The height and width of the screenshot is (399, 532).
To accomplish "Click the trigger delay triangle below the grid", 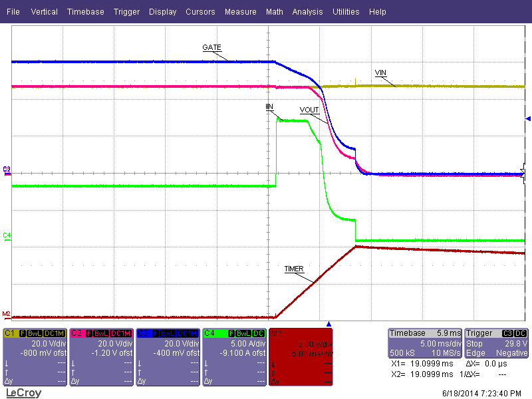I will click(x=329, y=323).
